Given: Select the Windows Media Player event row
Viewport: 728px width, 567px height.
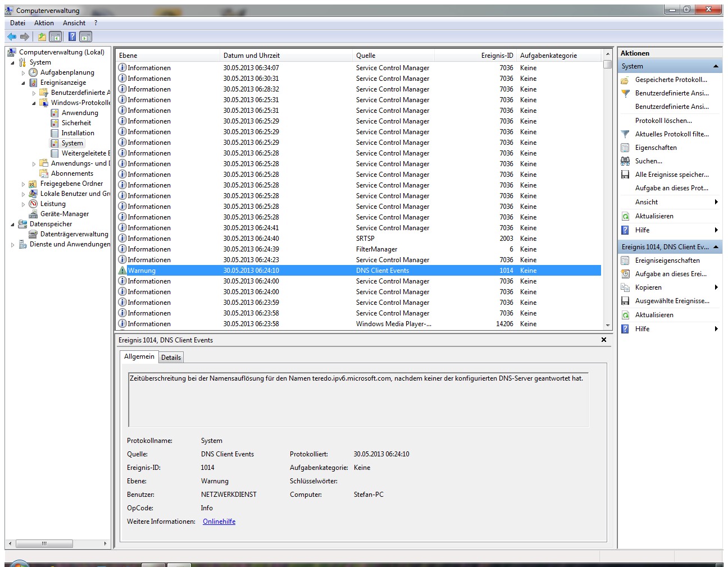Looking at the screenshot, I should coord(359,324).
